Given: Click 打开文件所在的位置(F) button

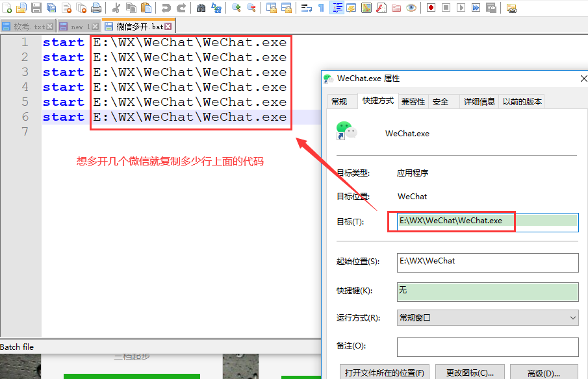Looking at the screenshot, I should pos(385,373).
